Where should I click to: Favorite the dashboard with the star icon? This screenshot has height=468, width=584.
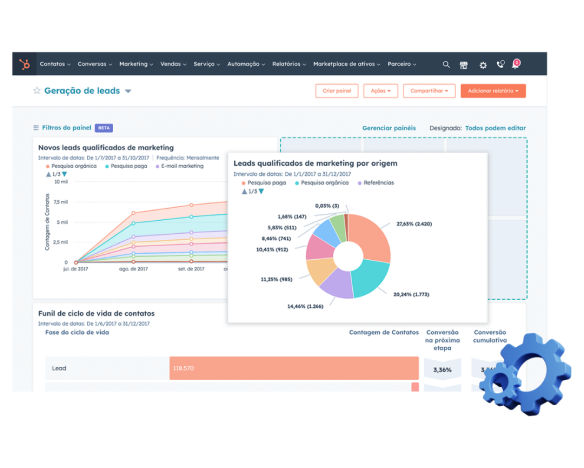[x=36, y=90]
